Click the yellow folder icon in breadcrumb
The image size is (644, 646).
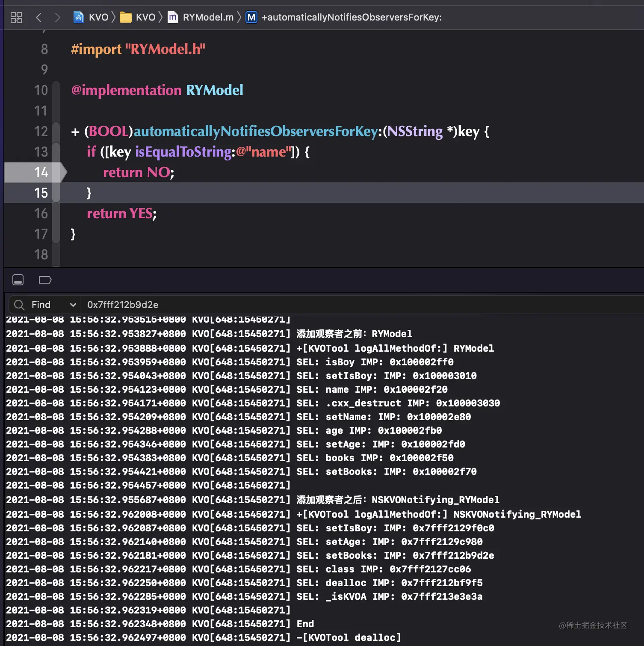coord(126,17)
